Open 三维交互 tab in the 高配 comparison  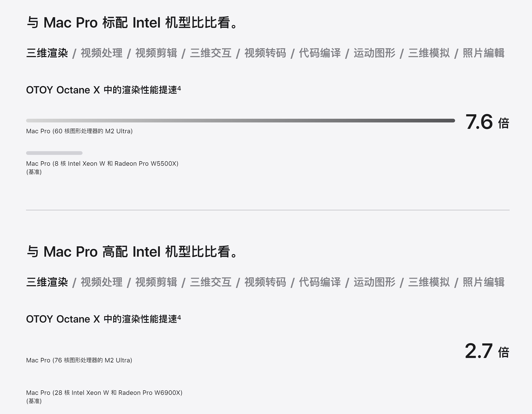point(211,282)
